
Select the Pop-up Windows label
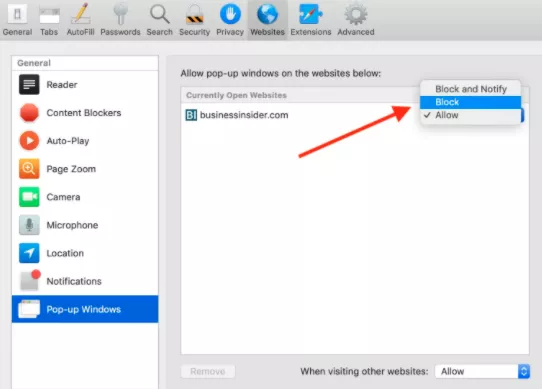(x=84, y=309)
